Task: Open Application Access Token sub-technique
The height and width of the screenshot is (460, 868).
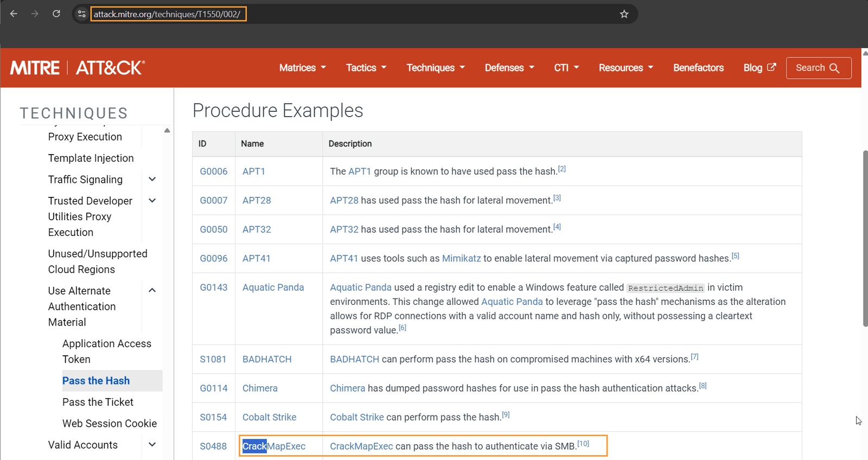Action: (x=107, y=352)
